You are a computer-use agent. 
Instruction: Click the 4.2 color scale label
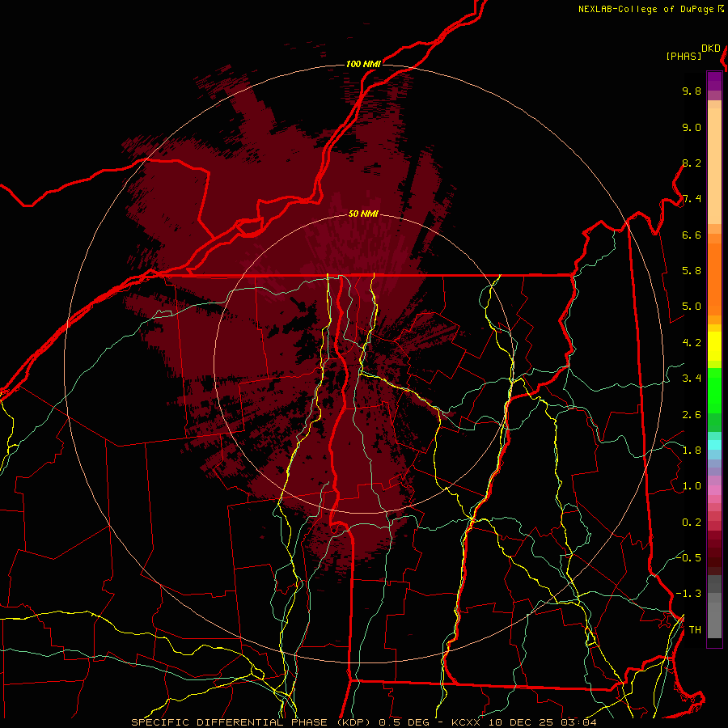click(x=692, y=343)
